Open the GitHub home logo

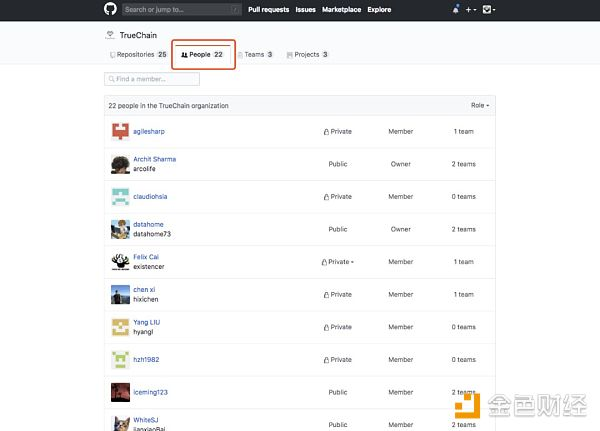(110, 9)
